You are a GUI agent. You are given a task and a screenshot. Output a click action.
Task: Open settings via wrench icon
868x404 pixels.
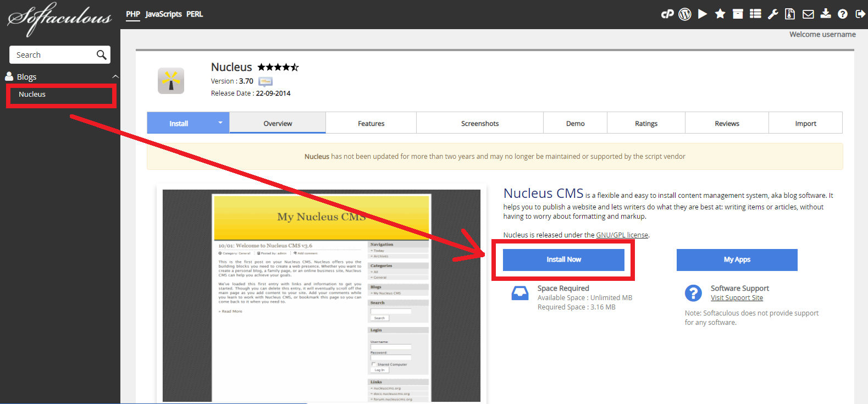pos(773,14)
